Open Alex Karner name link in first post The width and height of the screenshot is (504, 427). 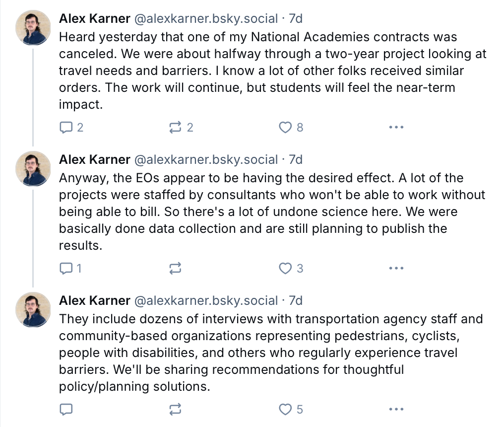pos(94,19)
